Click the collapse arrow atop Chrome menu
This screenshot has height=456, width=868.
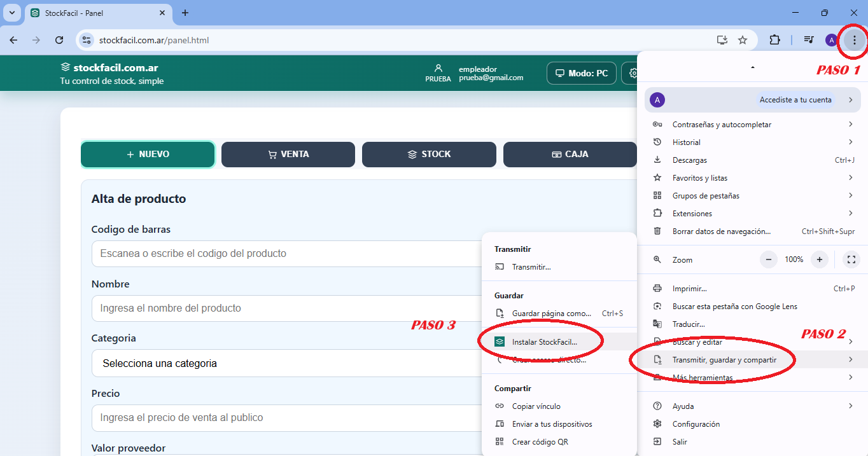753,67
